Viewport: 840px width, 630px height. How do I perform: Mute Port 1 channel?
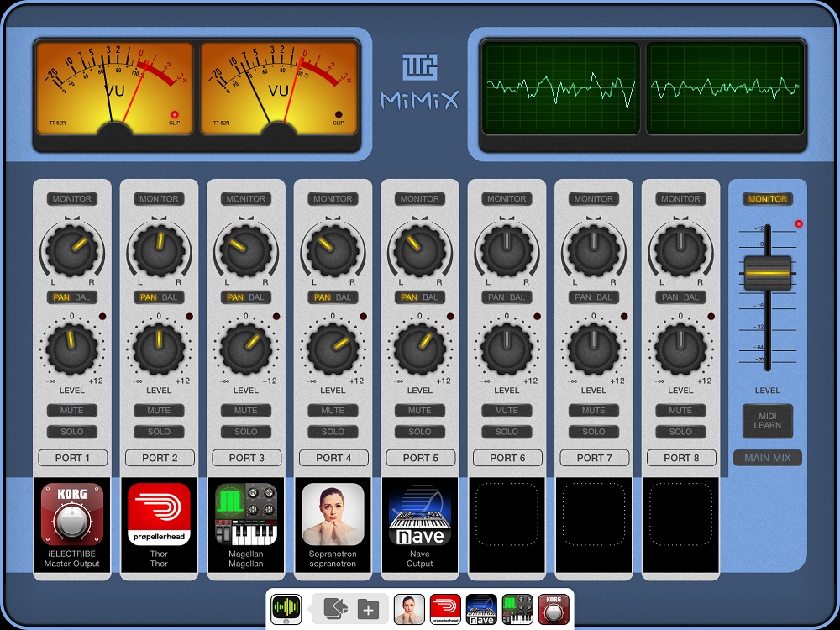click(x=71, y=411)
